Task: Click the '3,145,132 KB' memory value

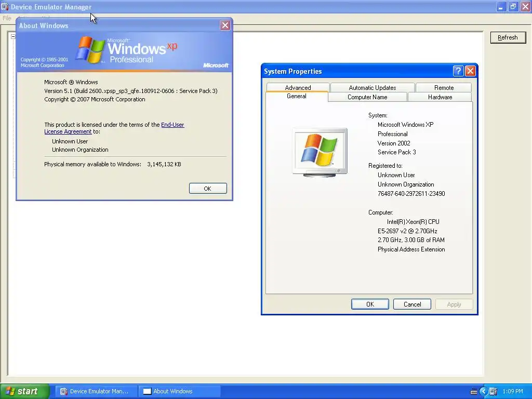Action: 164,164
